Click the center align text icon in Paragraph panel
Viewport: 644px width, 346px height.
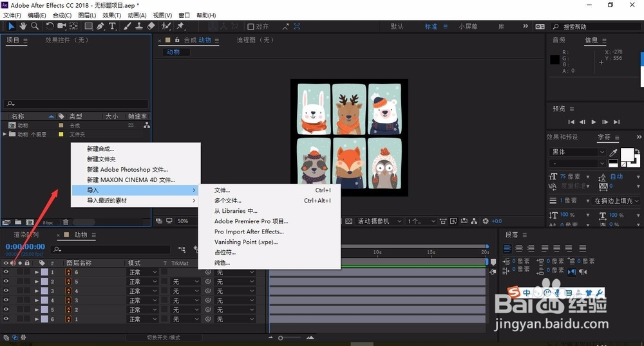coord(519,248)
